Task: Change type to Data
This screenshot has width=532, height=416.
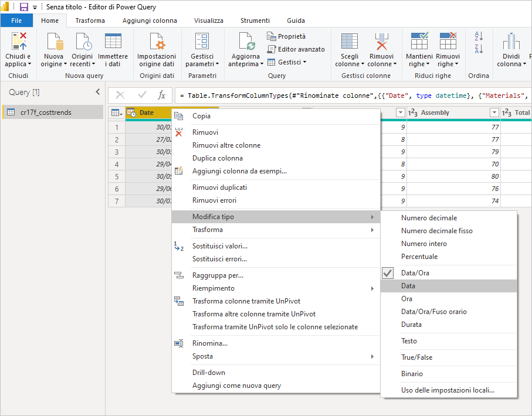Action: tap(449, 286)
